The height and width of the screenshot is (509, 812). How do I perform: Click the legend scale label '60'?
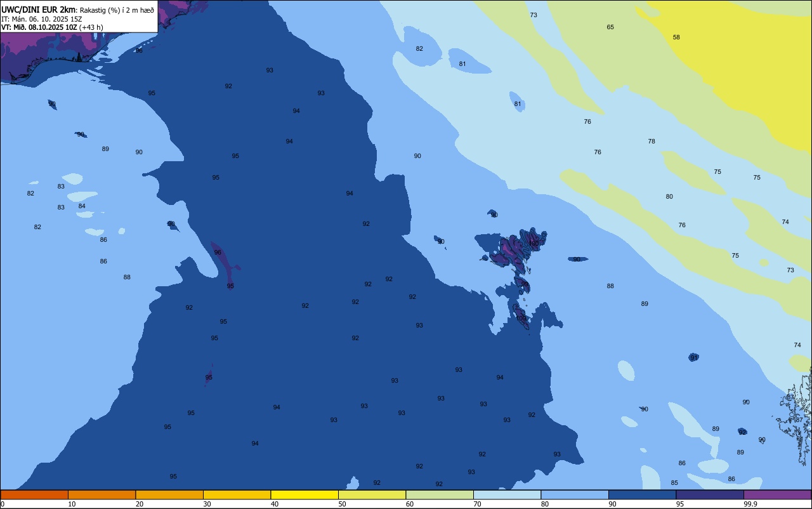[410, 504]
